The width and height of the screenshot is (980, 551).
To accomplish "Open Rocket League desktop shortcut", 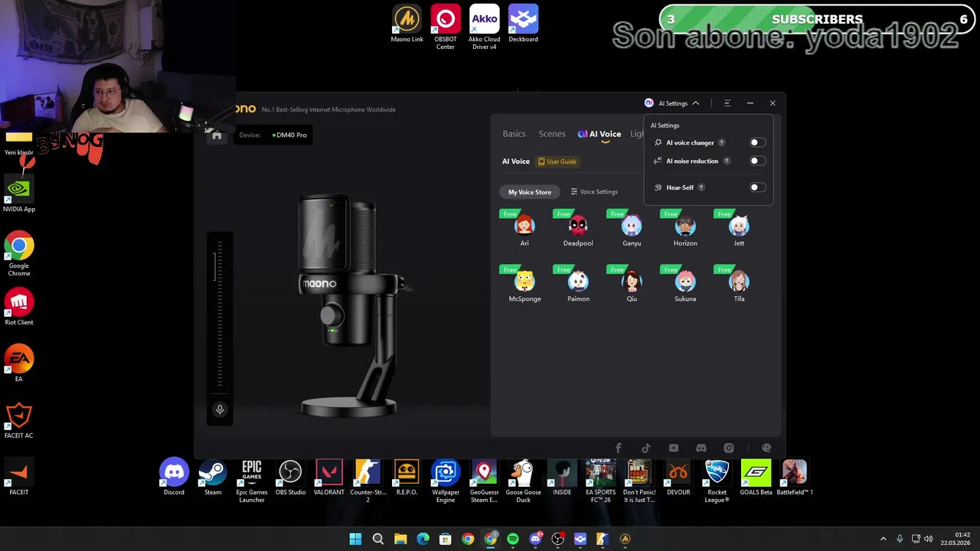I will point(717,481).
